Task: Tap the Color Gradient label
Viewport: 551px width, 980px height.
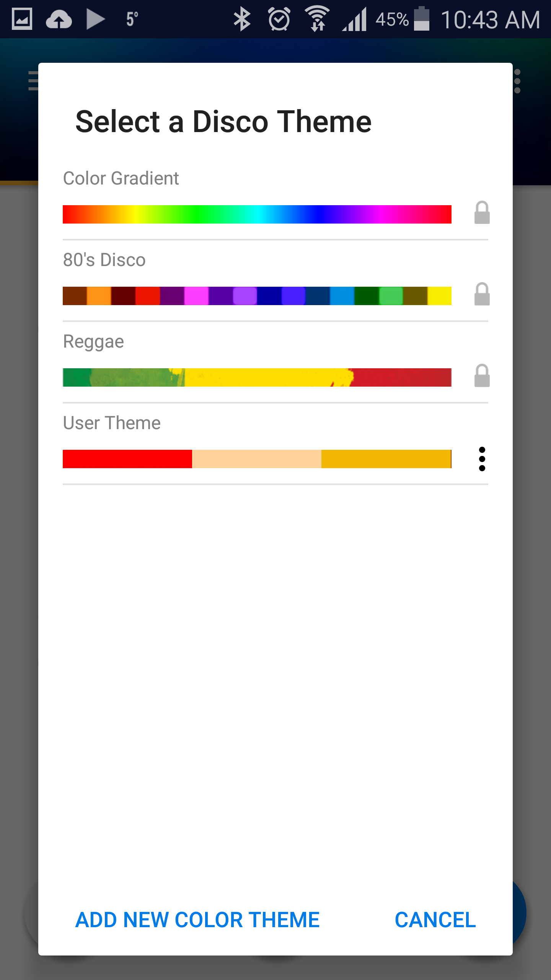Action: pyautogui.click(x=121, y=178)
